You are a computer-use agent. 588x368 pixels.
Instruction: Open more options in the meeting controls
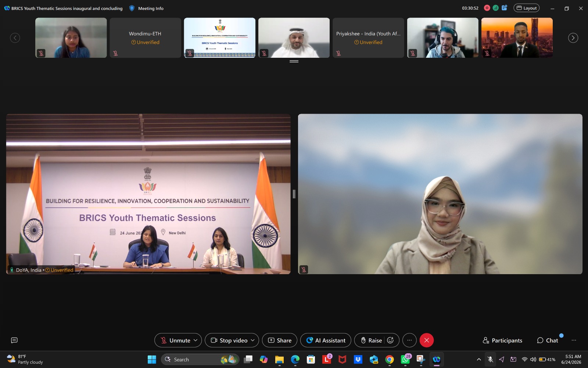tap(409, 340)
